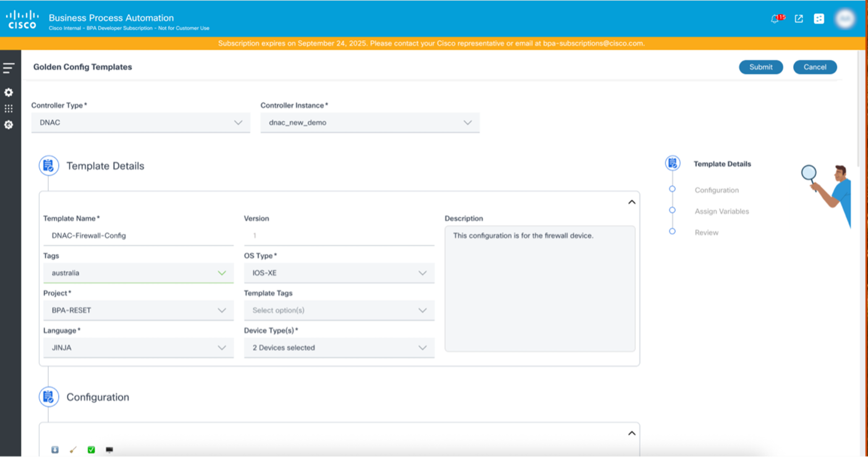This screenshot has height=459, width=868.
Task: Open the Device Type(s) dropdown
Action: click(x=339, y=348)
